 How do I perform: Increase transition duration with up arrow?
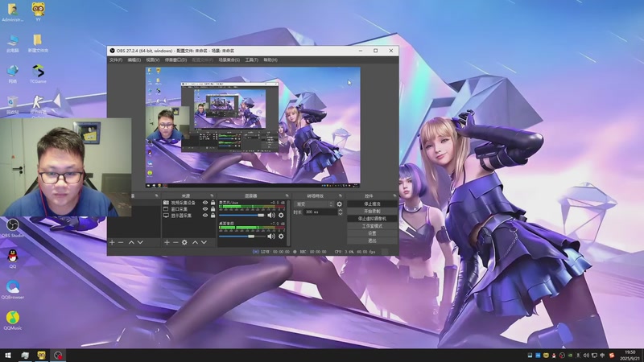tap(340, 211)
